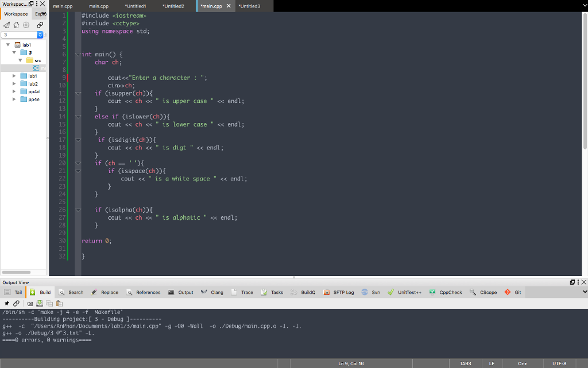The width and height of the screenshot is (588, 368).
Task: Click the editor's horizontal scrollbar
Action: 293,277
